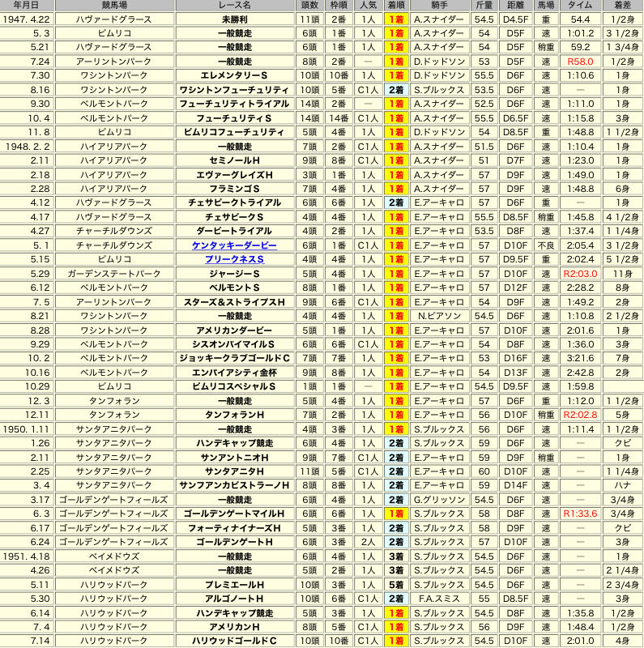Click the finish cell 5着
Screen dimensions: 644x648
(x=396, y=585)
